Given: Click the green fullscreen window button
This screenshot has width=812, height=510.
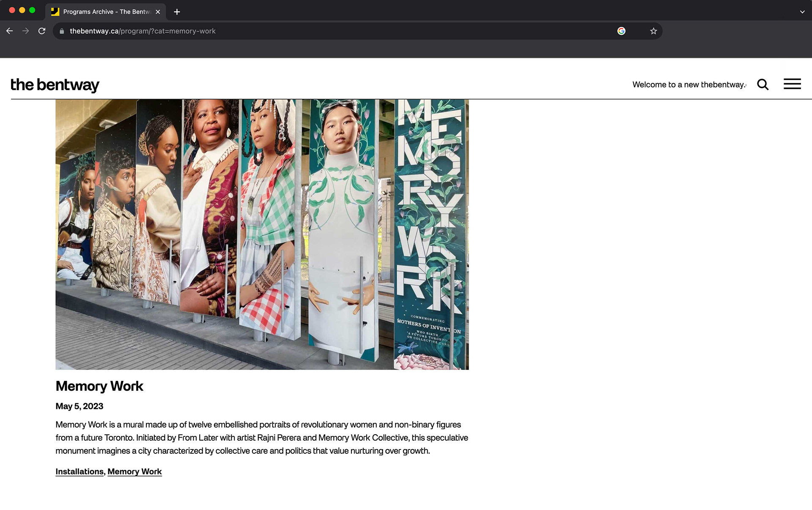Looking at the screenshot, I should [32, 10].
